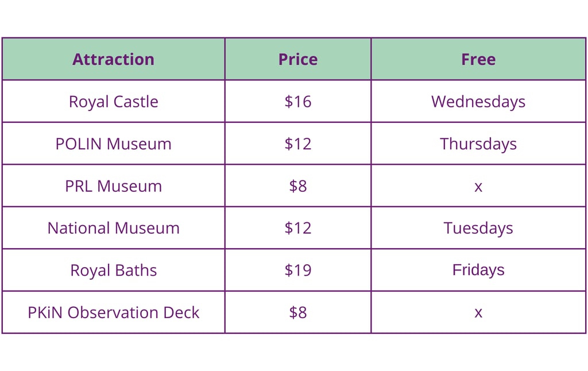Image resolution: width=588 pixels, height=371 pixels.
Task: Select the PKiN Observation Deck cell
Action: [113, 312]
